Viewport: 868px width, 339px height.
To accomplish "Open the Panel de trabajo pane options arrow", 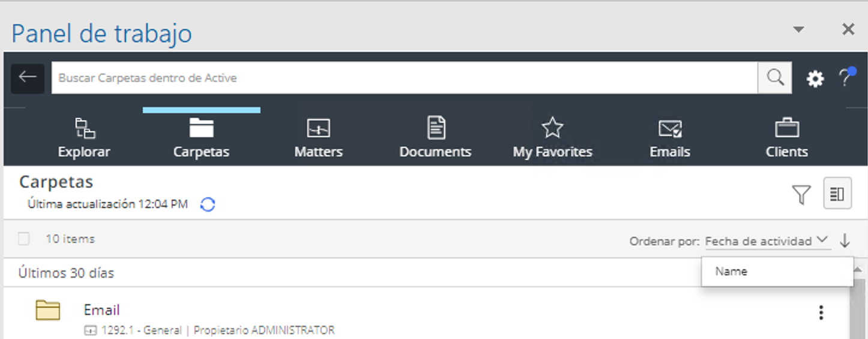I will tap(798, 29).
